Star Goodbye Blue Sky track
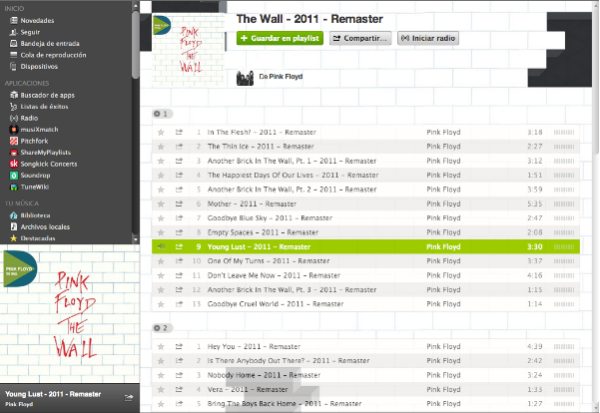600x413 pixels. (x=161, y=218)
